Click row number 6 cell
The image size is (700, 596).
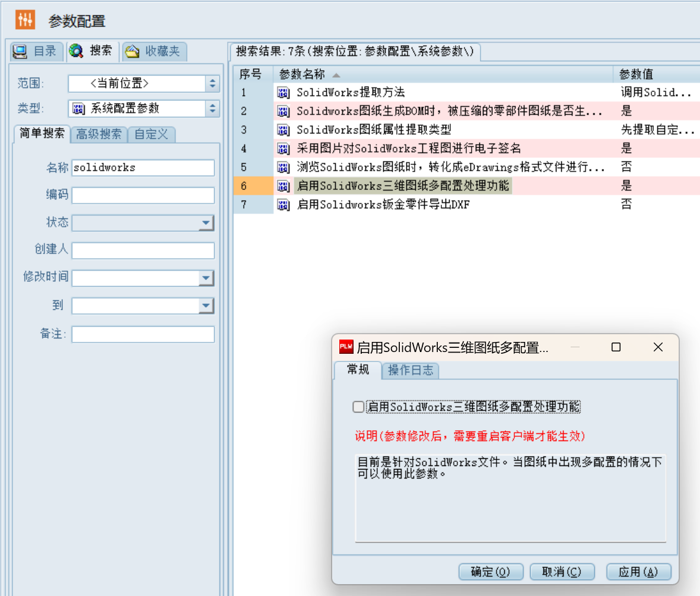click(x=253, y=186)
